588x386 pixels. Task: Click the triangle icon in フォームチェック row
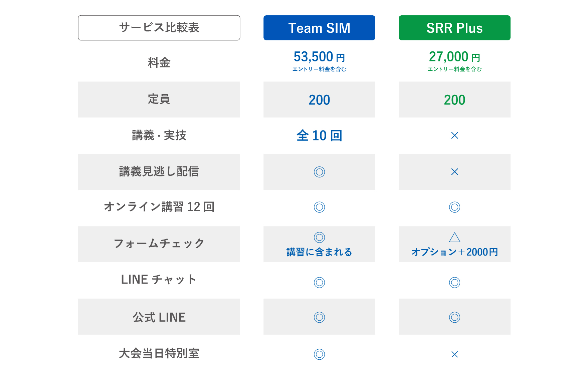[454, 237]
